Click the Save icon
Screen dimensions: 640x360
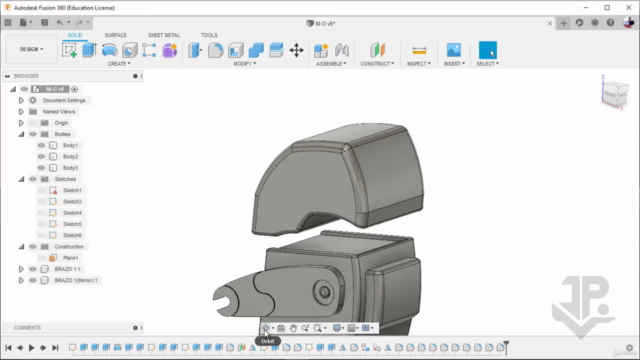point(44,23)
